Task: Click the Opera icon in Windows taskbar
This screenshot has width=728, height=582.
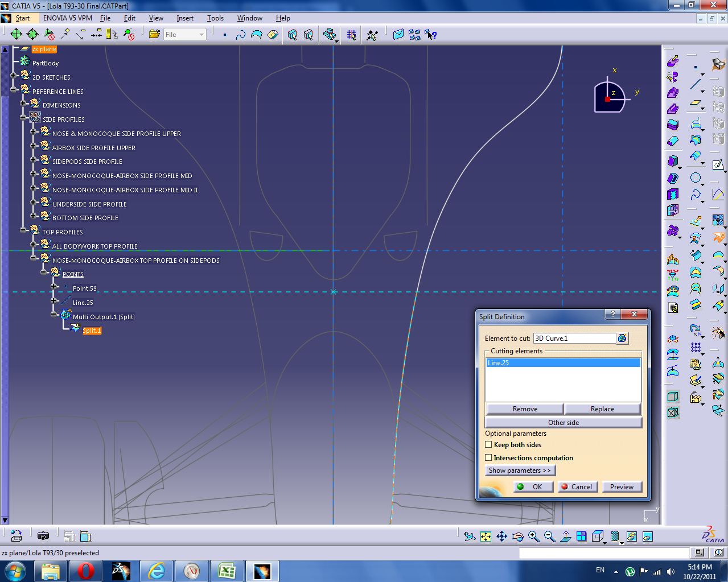Action: (x=86, y=571)
